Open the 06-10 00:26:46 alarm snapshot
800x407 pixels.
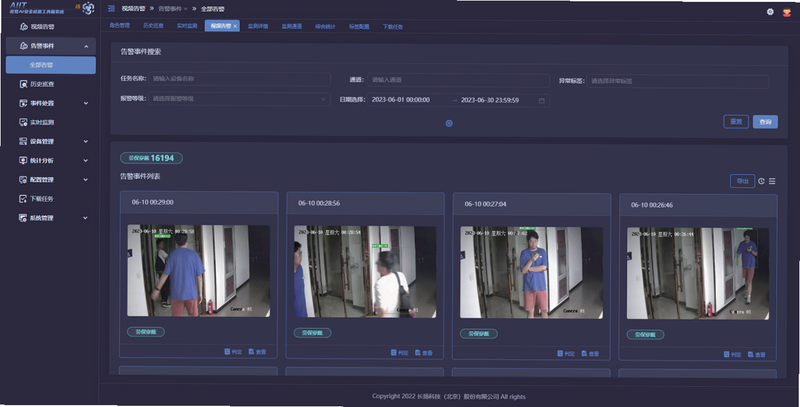(697, 274)
